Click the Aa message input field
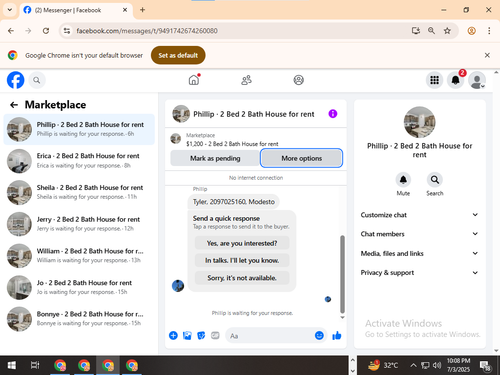 click(x=270, y=336)
